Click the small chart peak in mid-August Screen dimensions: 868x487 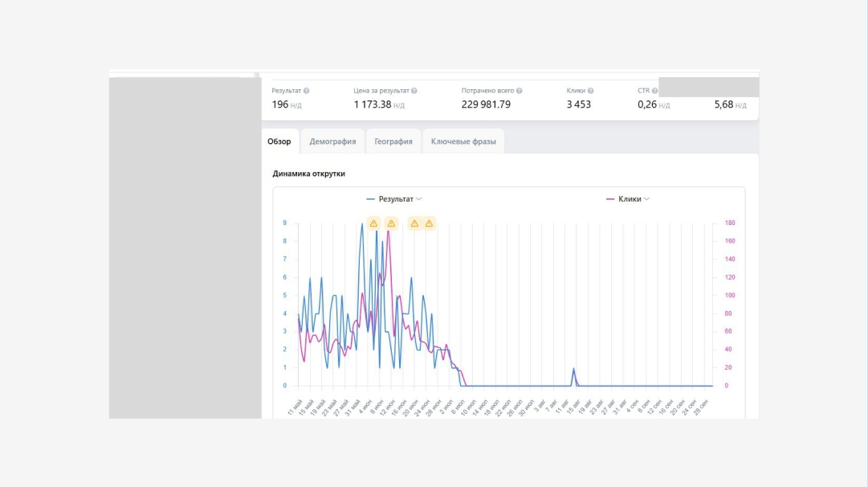click(x=573, y=370)
